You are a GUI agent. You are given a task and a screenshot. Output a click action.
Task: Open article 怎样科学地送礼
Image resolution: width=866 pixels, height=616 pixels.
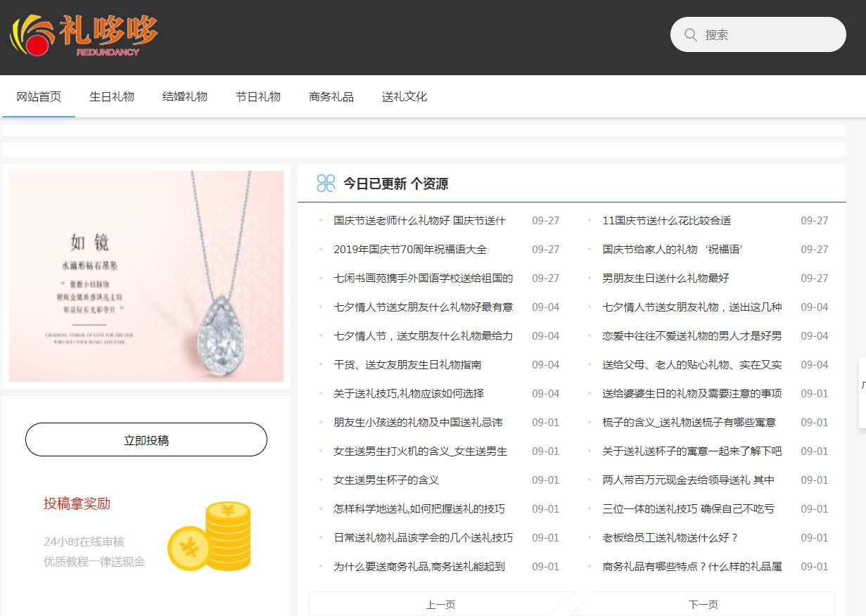(419, 509)
